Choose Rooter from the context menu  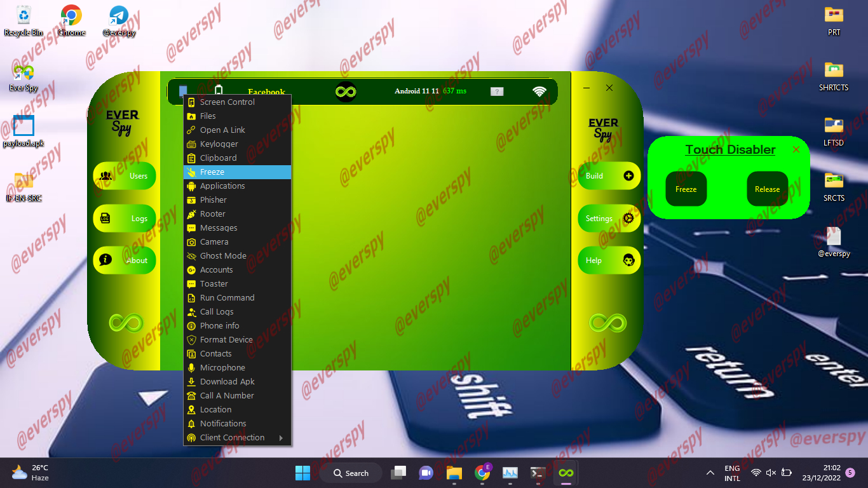point(237,214)
